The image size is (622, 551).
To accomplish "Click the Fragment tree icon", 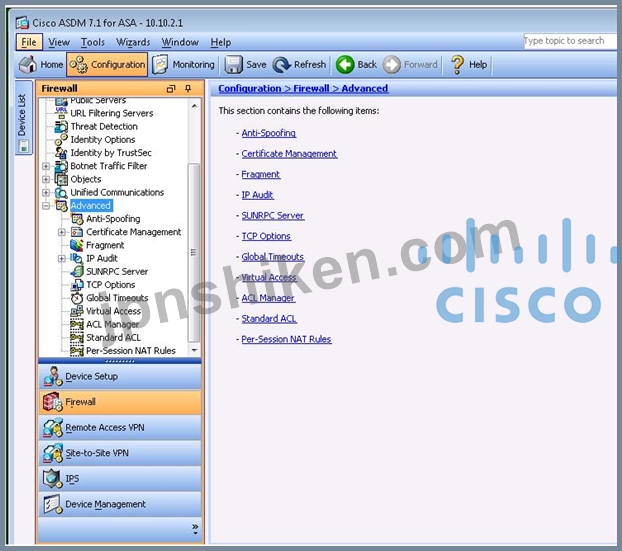I will click(77, 245).
